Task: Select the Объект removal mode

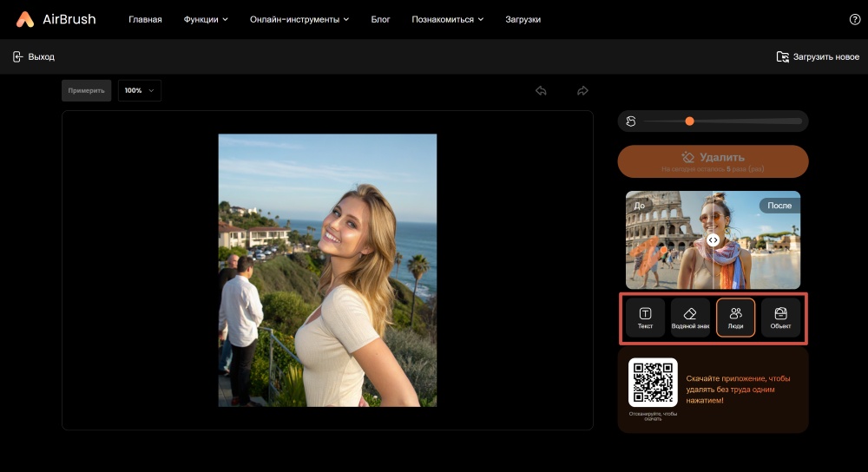Action: (780, 318)
